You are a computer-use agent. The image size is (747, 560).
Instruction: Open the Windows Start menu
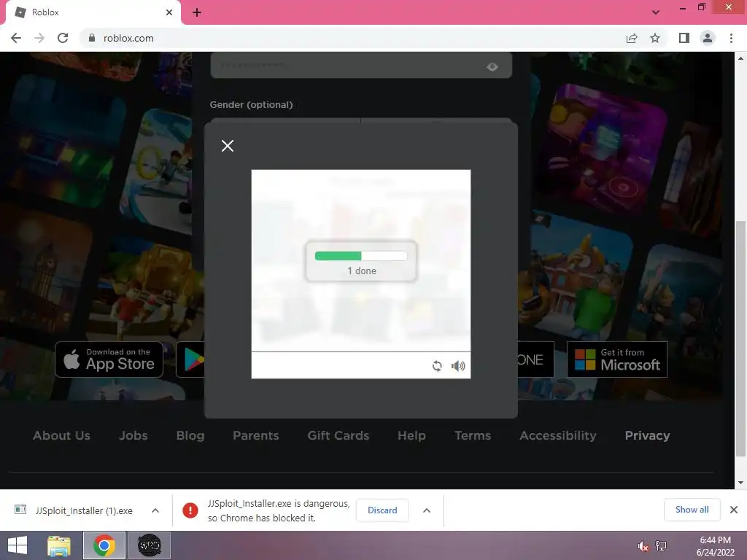[x=18, y=545]
